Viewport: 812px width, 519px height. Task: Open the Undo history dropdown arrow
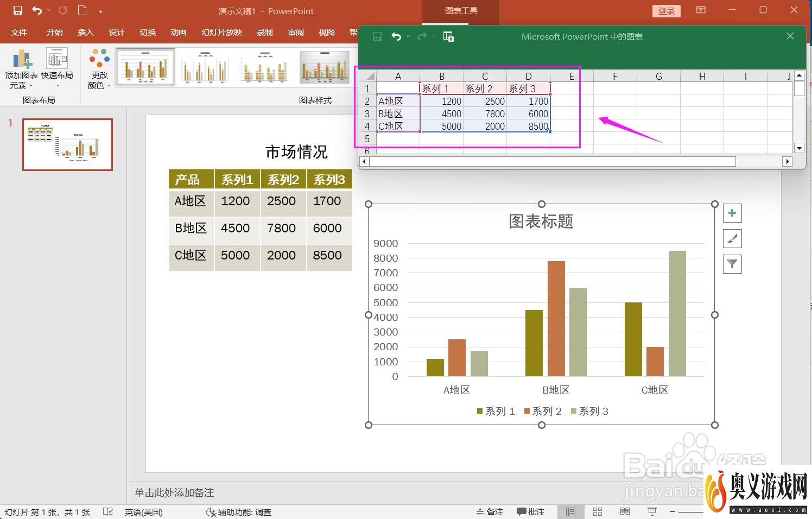click(49, 10)
